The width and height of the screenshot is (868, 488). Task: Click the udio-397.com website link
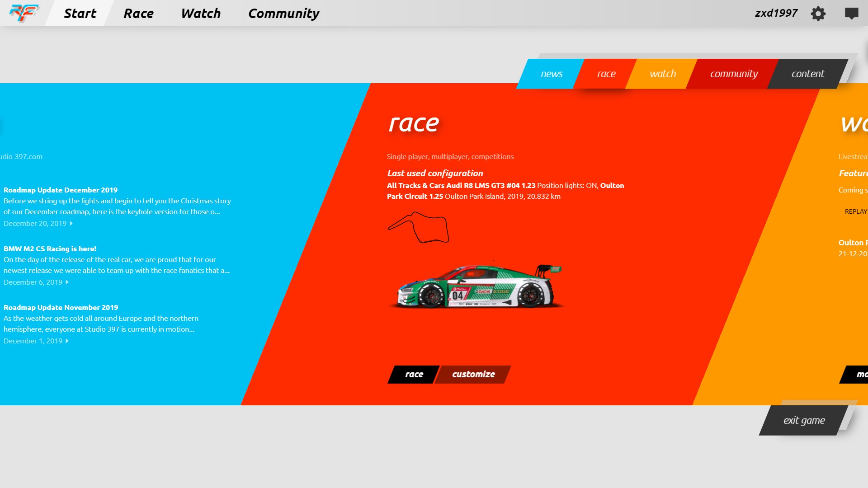coord(21,156)
